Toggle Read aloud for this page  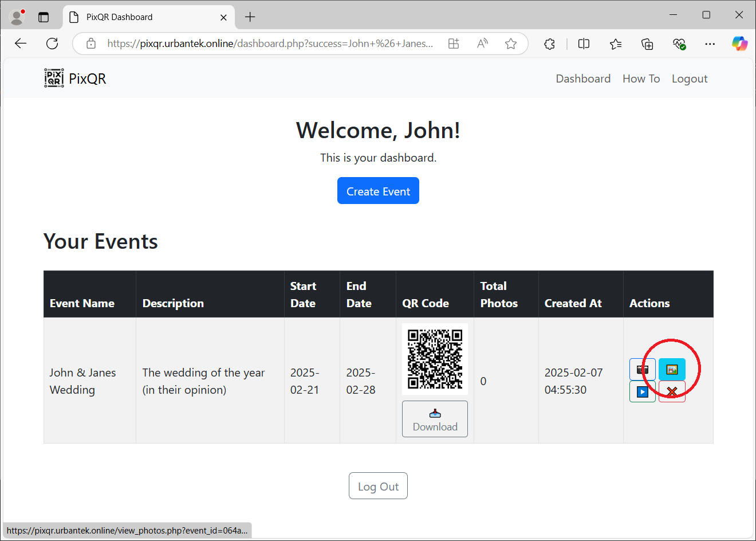point(482,44)
